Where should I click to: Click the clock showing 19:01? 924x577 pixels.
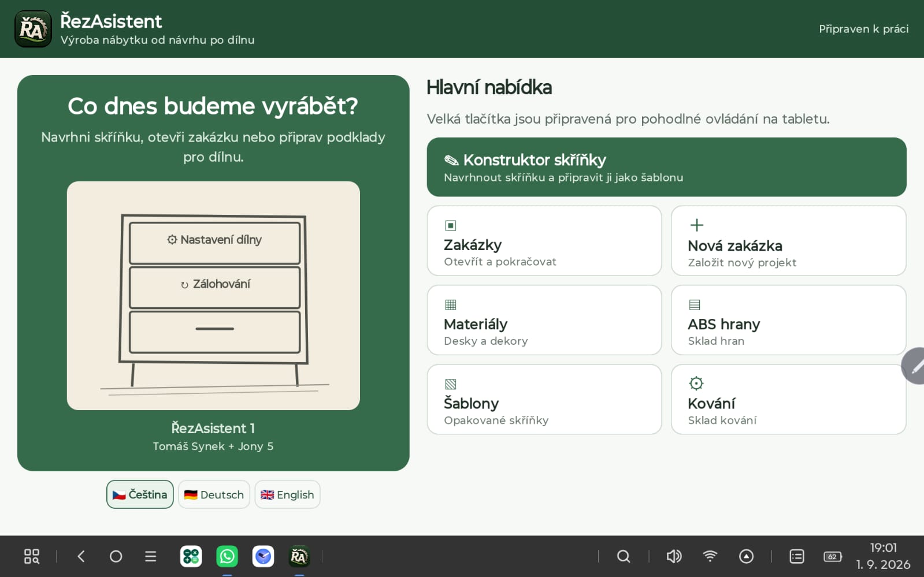pyautogui.click(x=884, y=548)
